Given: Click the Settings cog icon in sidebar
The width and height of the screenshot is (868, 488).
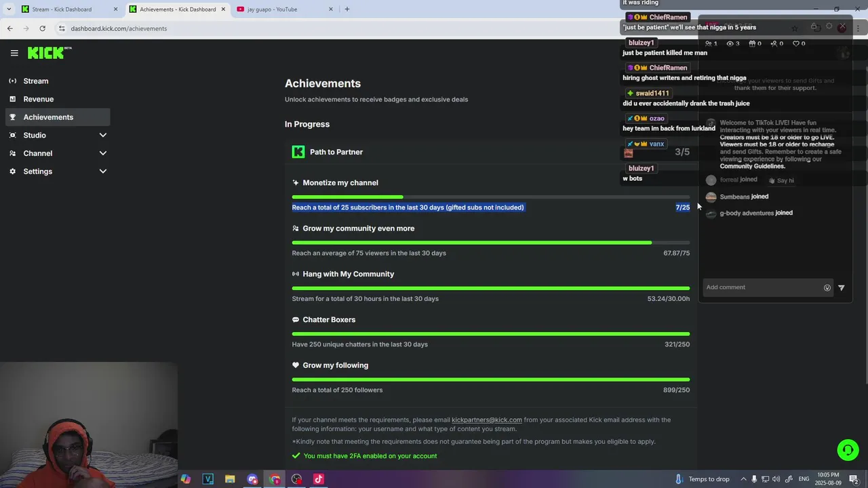Looking at the screenshot, I should [x=12, y=171].
